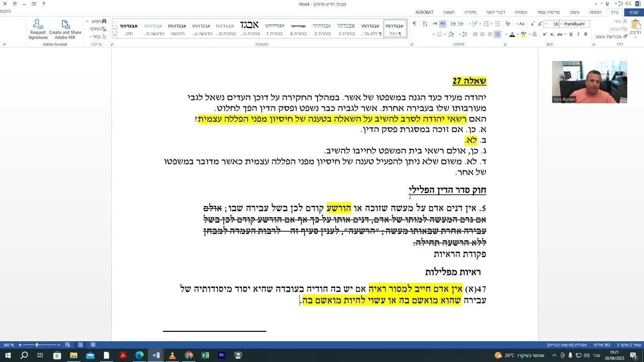Image resolution: width=644 pixels, height=362 pixels.
Task: Click the Cut (גזור) scissors button
Action: pos(621,21)
